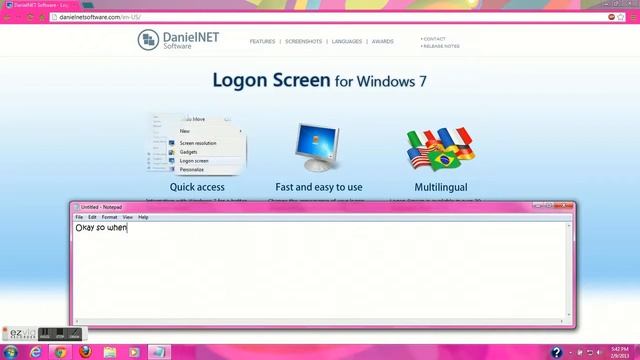The height and width of the screenshot is (360, 640).
Task: Open the Chrome menu button
Action: click(x=633, y=17)
